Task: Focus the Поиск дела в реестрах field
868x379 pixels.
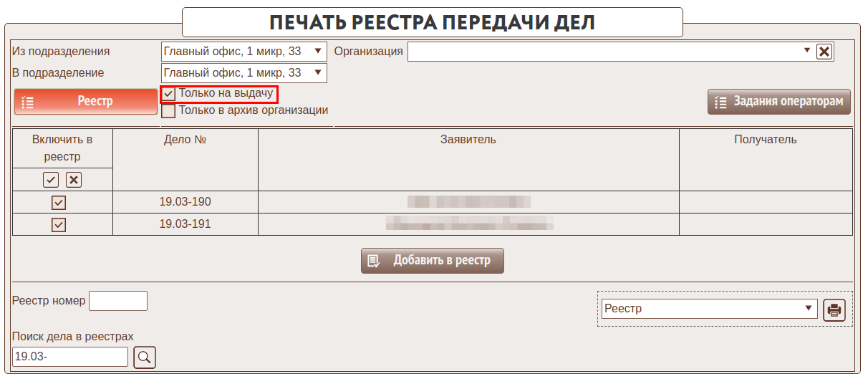Action: 70,357
